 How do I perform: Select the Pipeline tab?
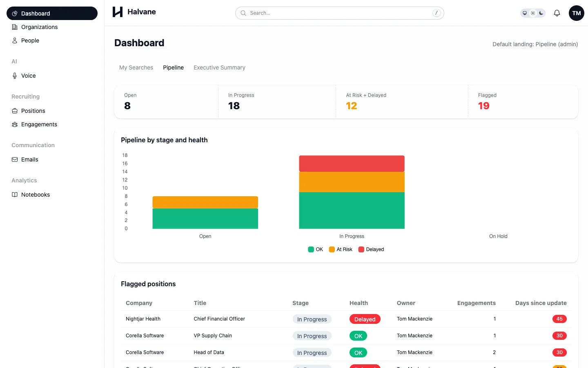[x=173, y=67]
